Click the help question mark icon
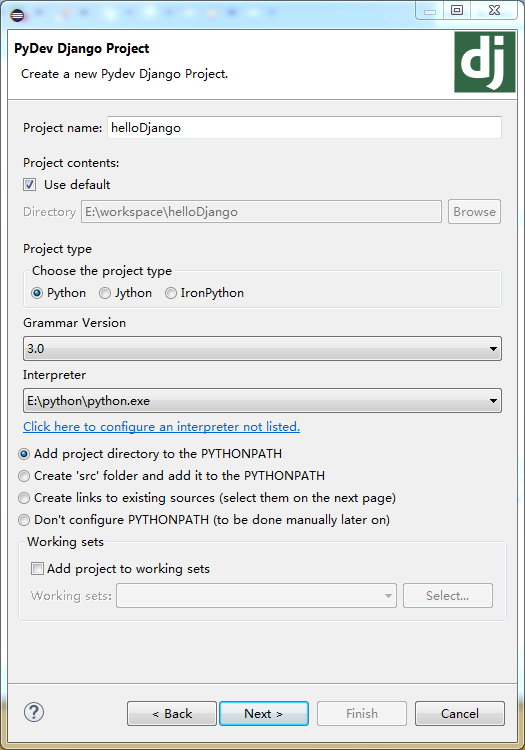525x750 pixels. 34,712
